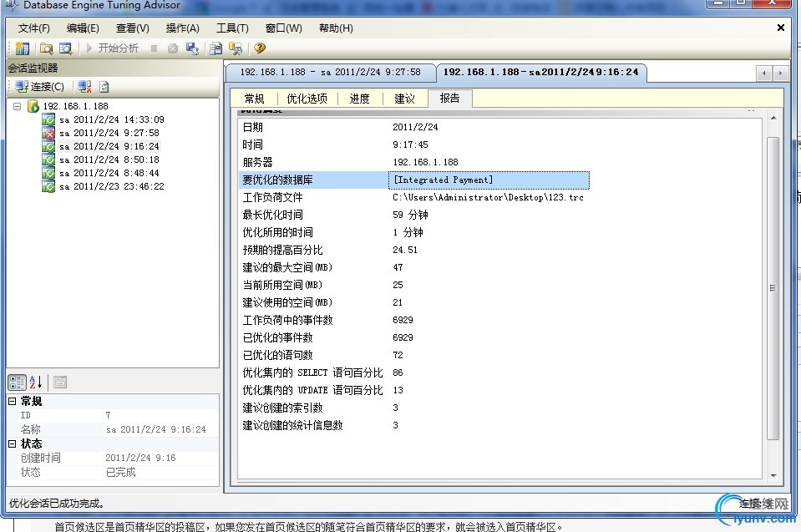Open the 报告 reports tab
This screenshot has height=532, width=801.
[x=449, y=98]
